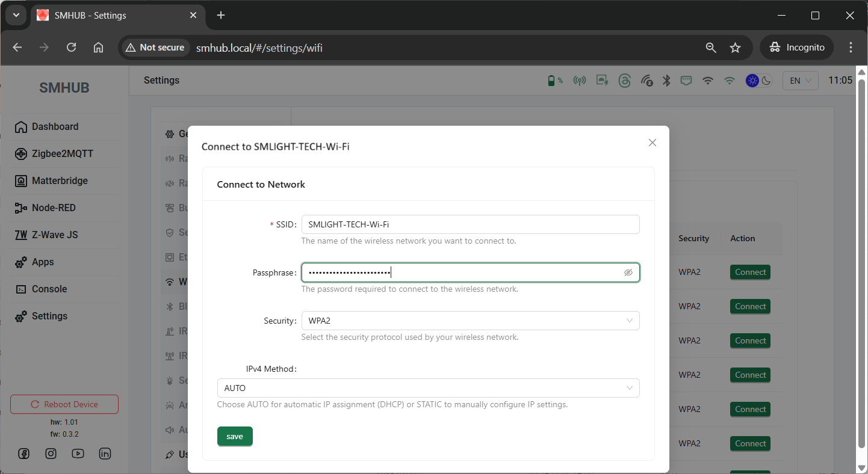Open the Instagram icon in sidebar footer
This screenshot has width=868, height=474.
(51, 454)
